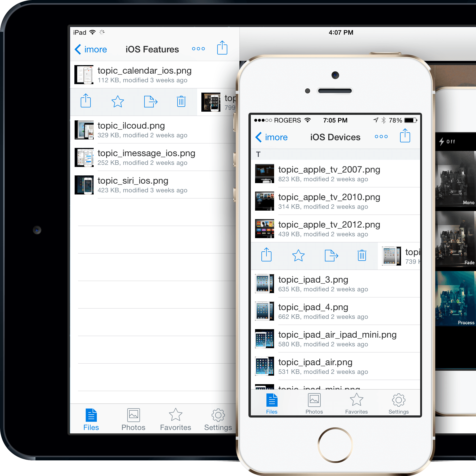Toggle the flash Off setting in camera
476x476 pixels.
[447, 142]
